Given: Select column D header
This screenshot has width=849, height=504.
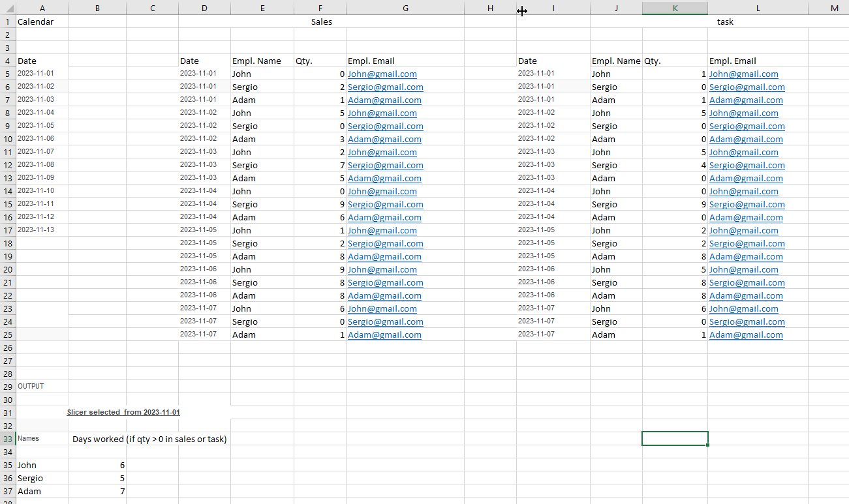Looking at the screenshot, I should [x=204, y=8].
